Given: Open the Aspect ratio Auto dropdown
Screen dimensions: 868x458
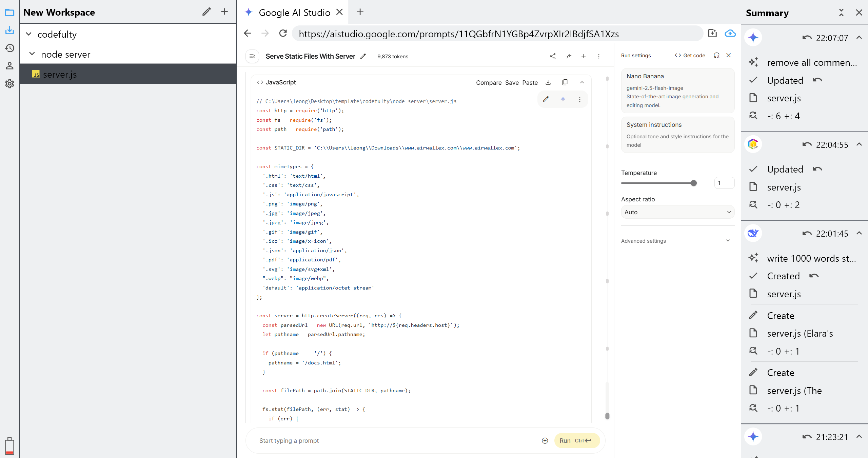Looking at the screenshot, I should [x=677, y=212].
